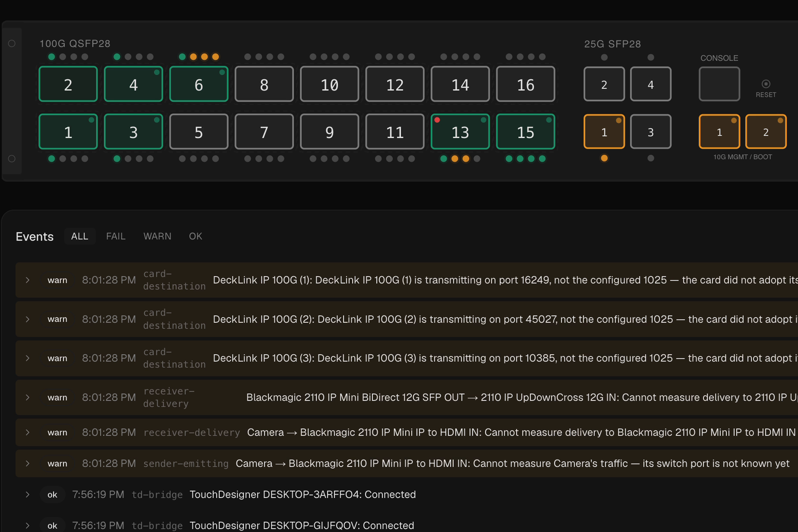Select 10G MGMT / BOOT port 1

point(719,131)
